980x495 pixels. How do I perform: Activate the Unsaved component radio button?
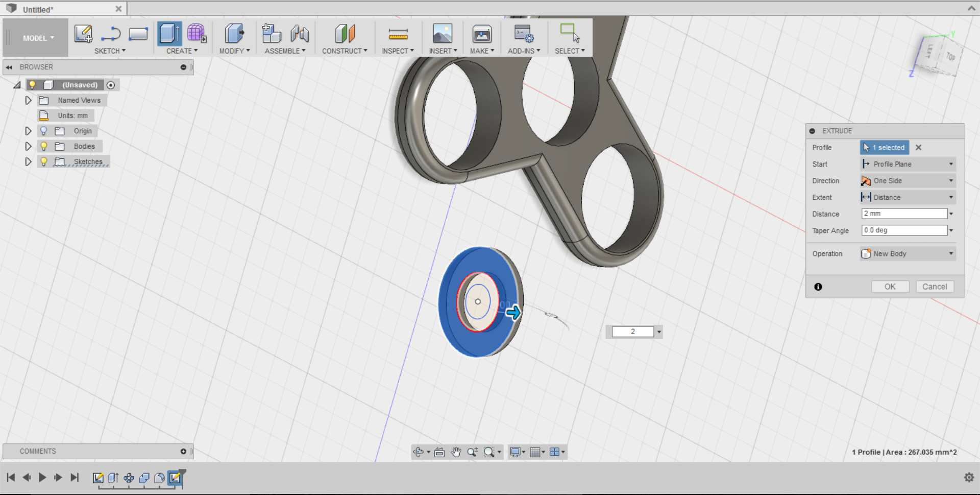coord(111,85)
